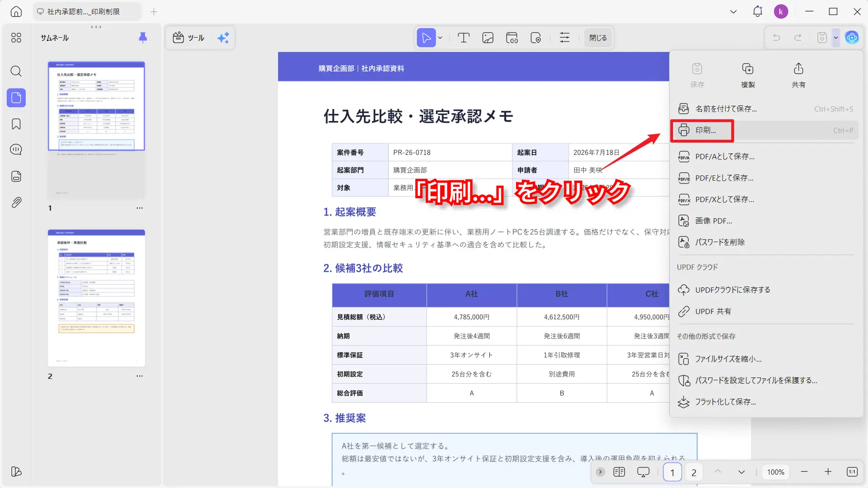Open the attachments paperclip panel
Image resolution: width=868 pixels, height=488 pixels.
[x=16, y=203]
